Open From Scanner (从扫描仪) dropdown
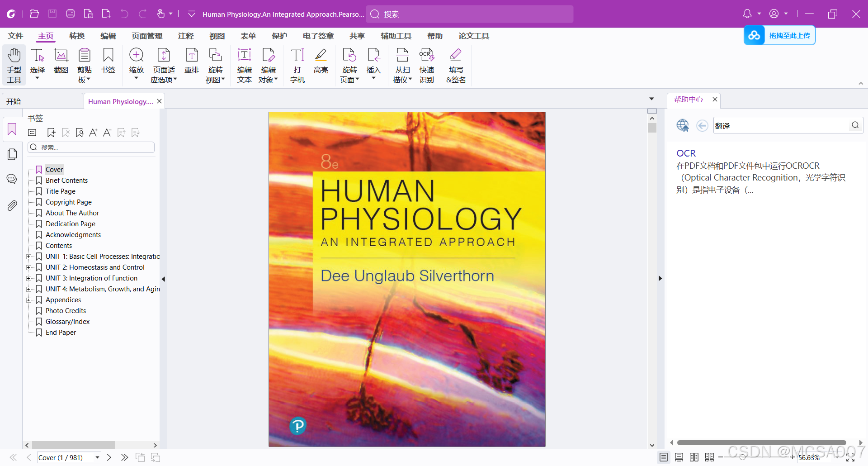This screenshot has width=868, height=466. pyautogui.click(x=402, y=65)
